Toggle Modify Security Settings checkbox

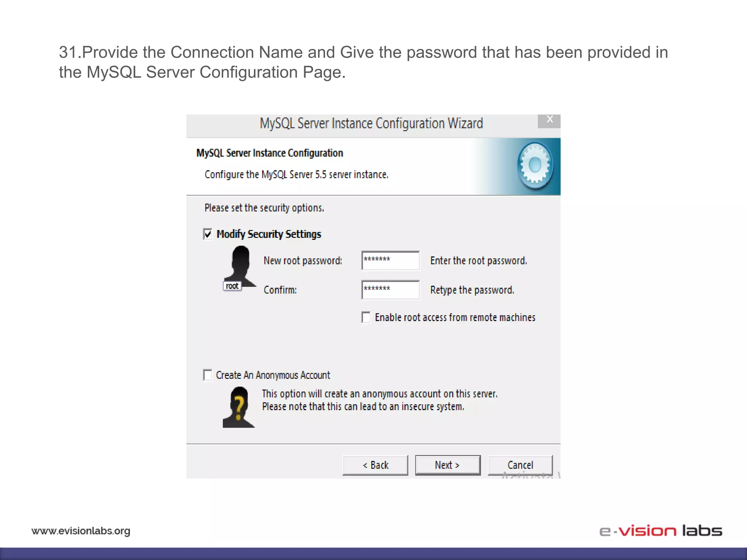pos(208,234)
